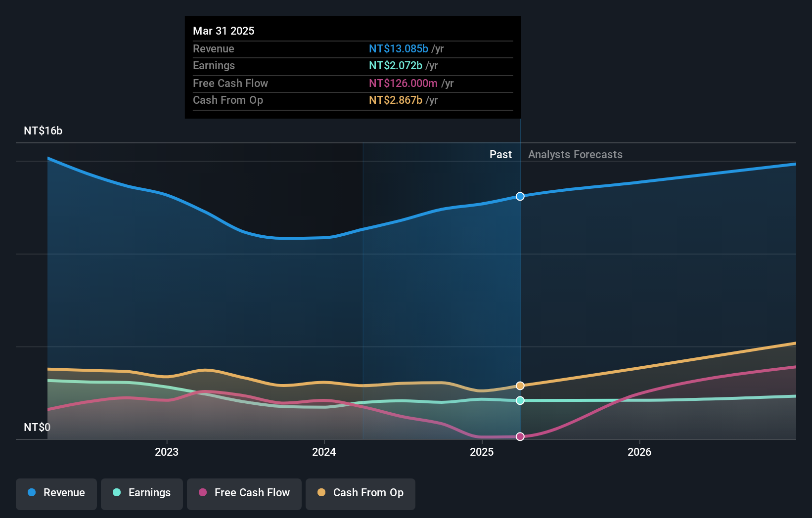The height and width of the screenshot is (518, 812).
Task: Click the teal Earnings data point marker
Action: (x=520, y=400)
